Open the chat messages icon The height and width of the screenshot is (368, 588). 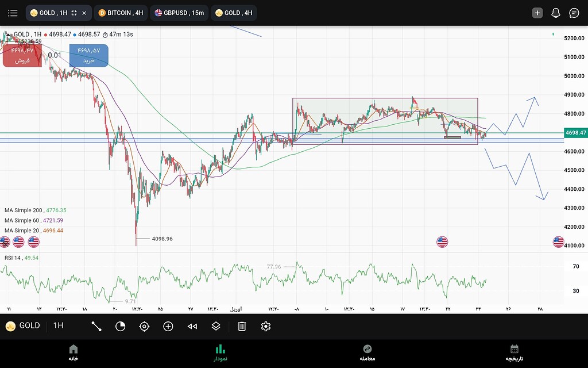point(574,13)
